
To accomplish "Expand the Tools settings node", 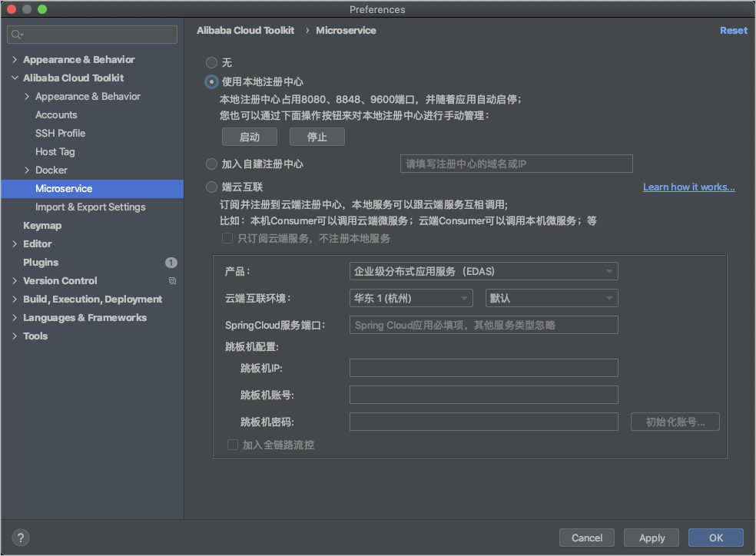I will coord(15,336).
